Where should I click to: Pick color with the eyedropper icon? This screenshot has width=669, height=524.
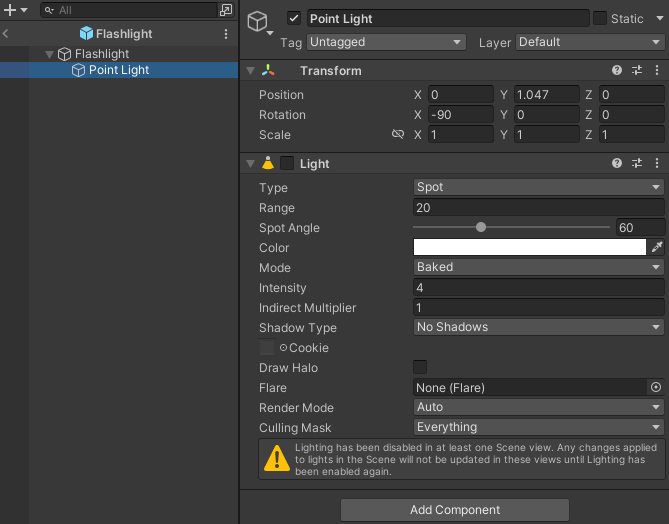[x=657, y=247]
